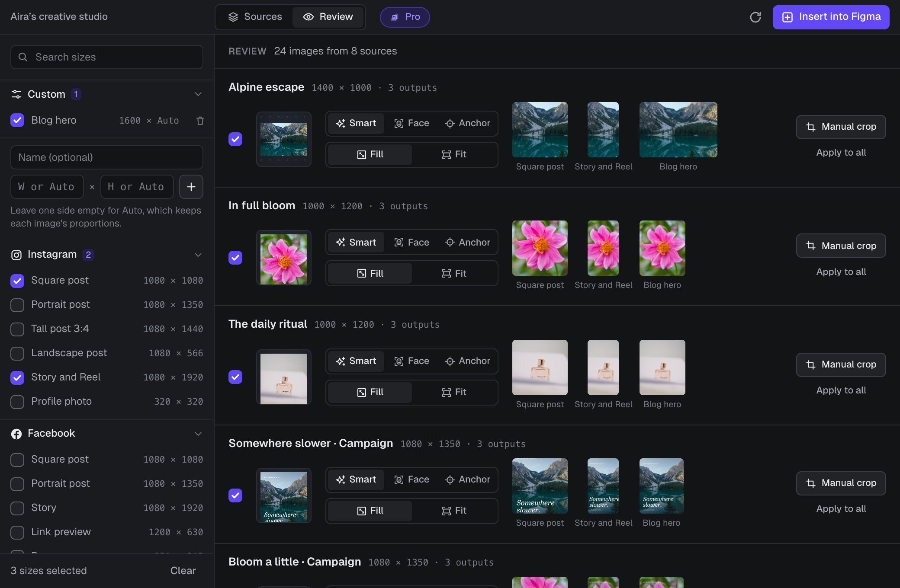Click the W or Auto width field
The height and width of the screenshot is (588, 900).
click(47, 187)
